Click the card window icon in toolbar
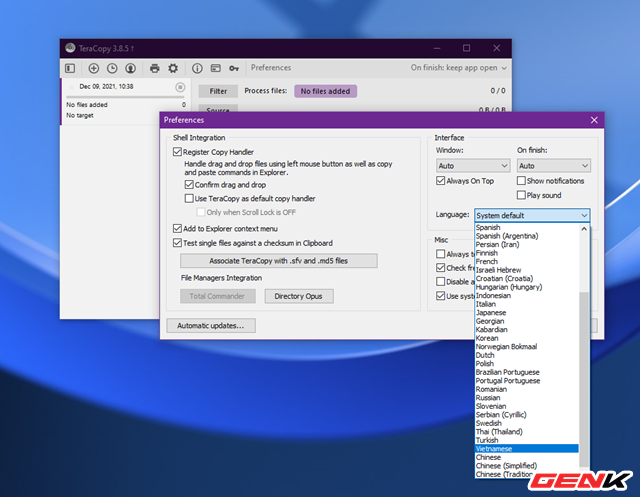640x497 pixels. click(x=216, y=68)
